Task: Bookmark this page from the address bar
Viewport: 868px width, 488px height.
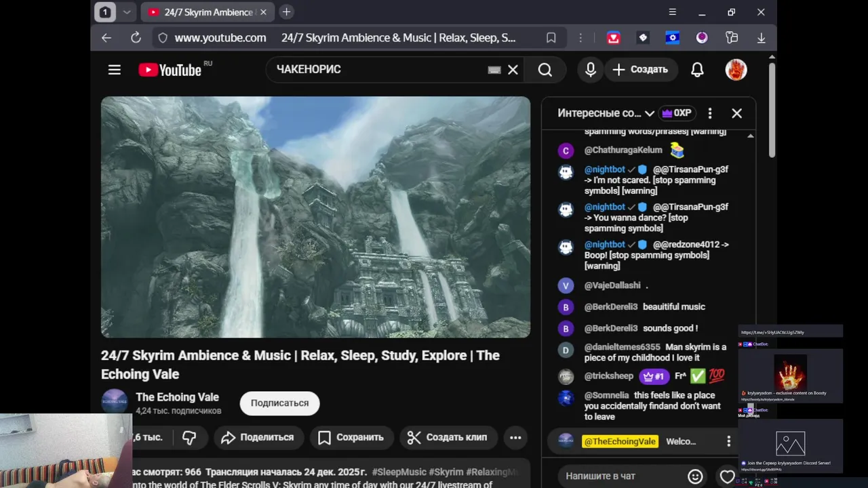Action: coord(551,38)
